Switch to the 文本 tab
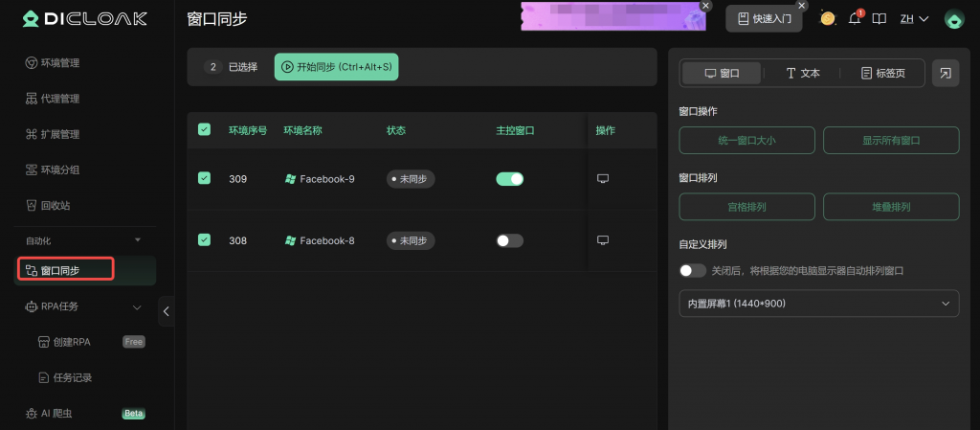This screenshot has height=430, width=980. click(x=802, y=73)
